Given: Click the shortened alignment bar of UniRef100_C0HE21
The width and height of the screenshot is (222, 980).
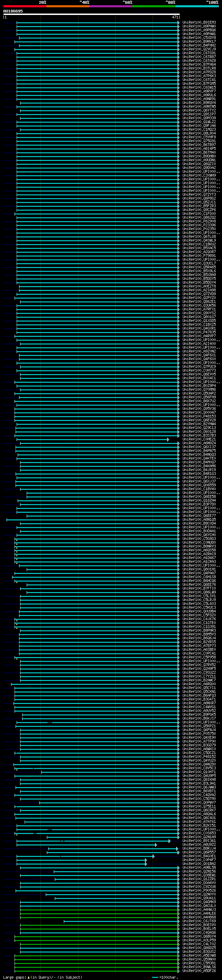Looking at the screenshot, I should (x=93, y=439).
